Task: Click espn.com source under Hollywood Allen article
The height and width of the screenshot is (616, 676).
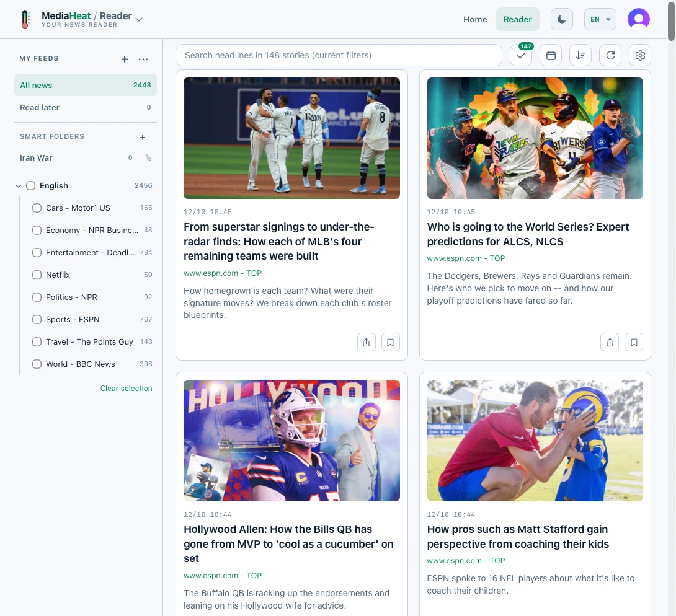Action: coord(223,576)
